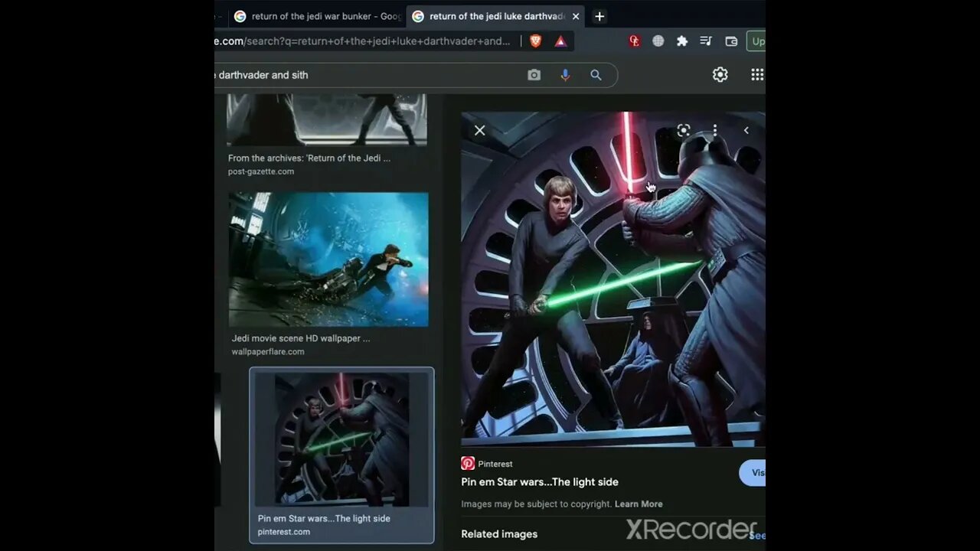Go to previous image with the arrow
Screen dimensions: 980x551
point(746,130)
